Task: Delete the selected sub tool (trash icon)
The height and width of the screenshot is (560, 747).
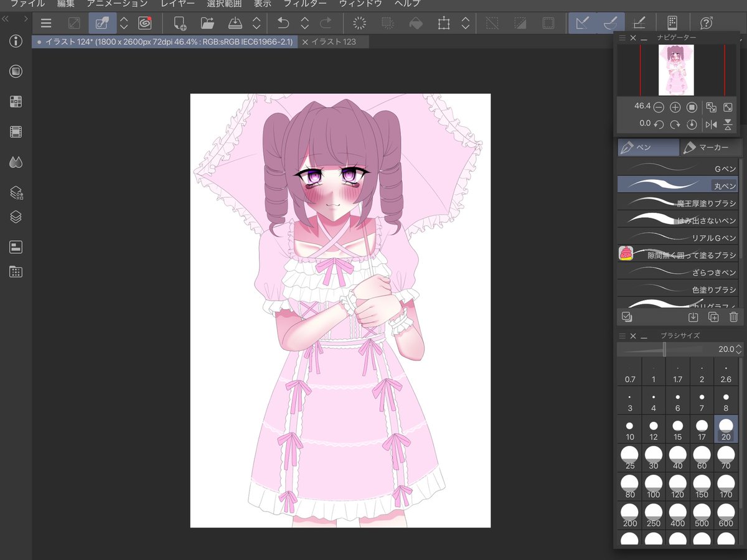Action: pos(733,317)
